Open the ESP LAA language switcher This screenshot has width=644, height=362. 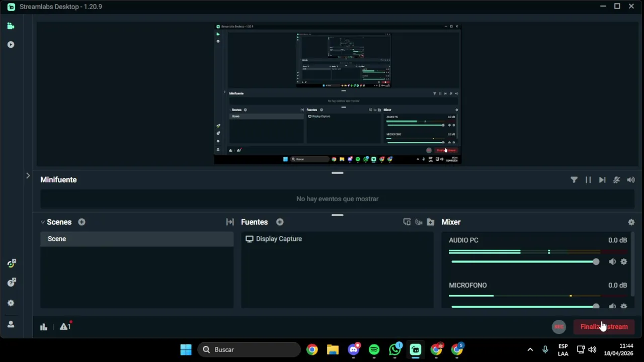click(x=563, y=350)
